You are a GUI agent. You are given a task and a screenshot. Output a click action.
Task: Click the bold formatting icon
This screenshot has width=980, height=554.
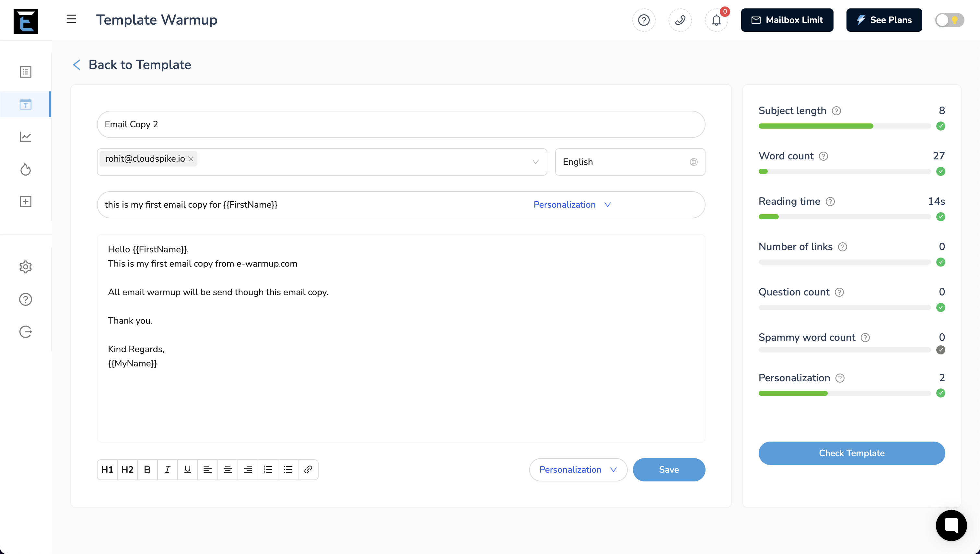[x=147, y=469]
